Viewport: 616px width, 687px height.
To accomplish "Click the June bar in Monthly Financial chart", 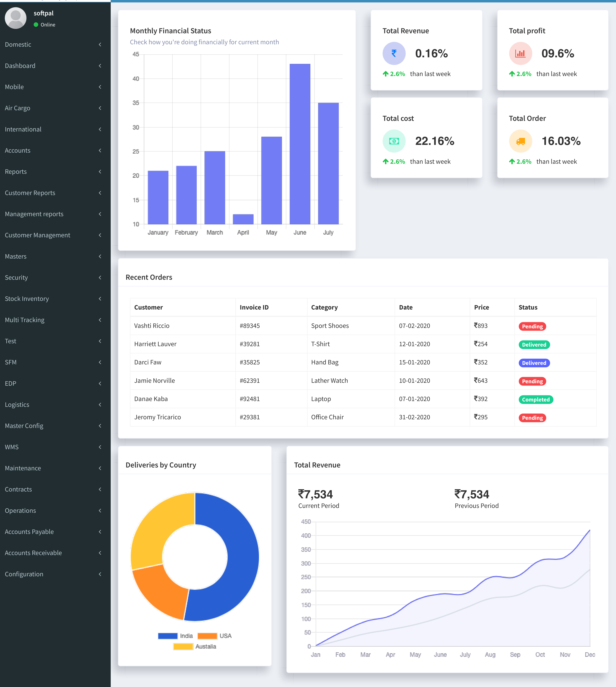I will click(x=300, y=144).
